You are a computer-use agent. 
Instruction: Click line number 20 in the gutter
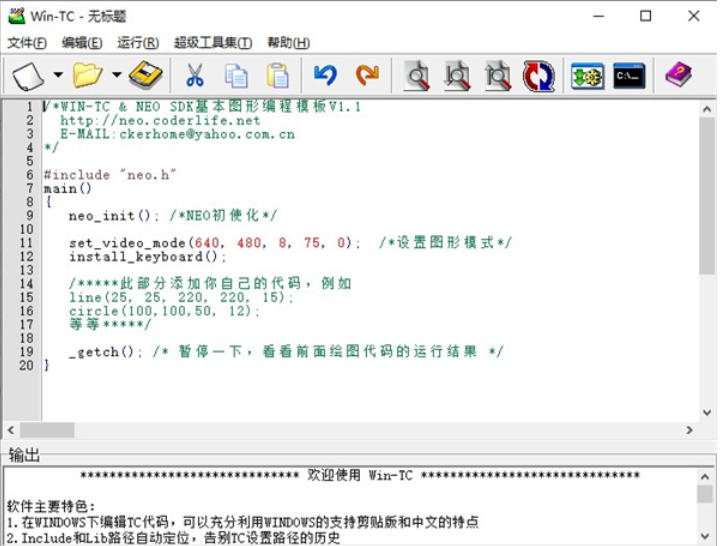tap(26, 366)
